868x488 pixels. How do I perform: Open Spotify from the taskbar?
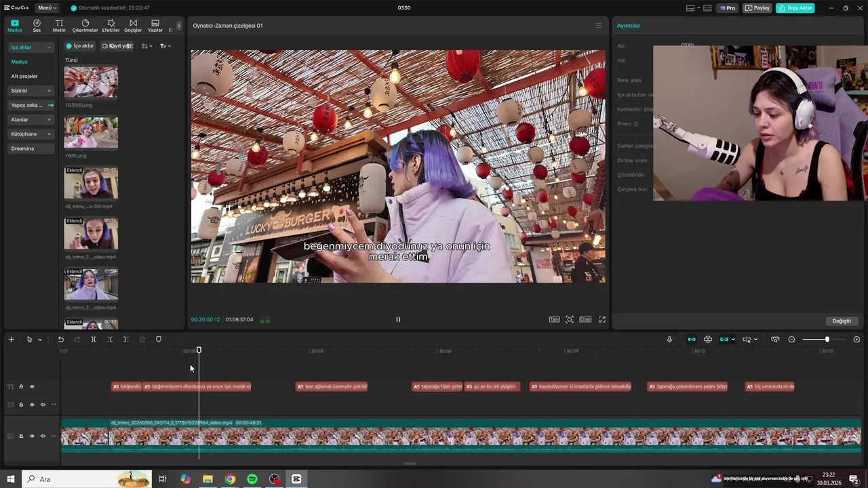[252, 479]
